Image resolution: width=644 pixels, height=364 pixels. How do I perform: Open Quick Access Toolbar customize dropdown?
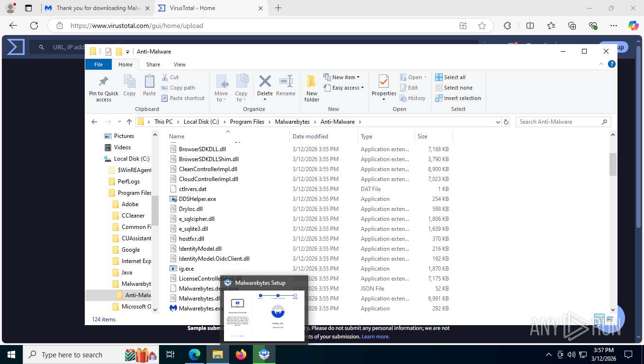(128, 52)
